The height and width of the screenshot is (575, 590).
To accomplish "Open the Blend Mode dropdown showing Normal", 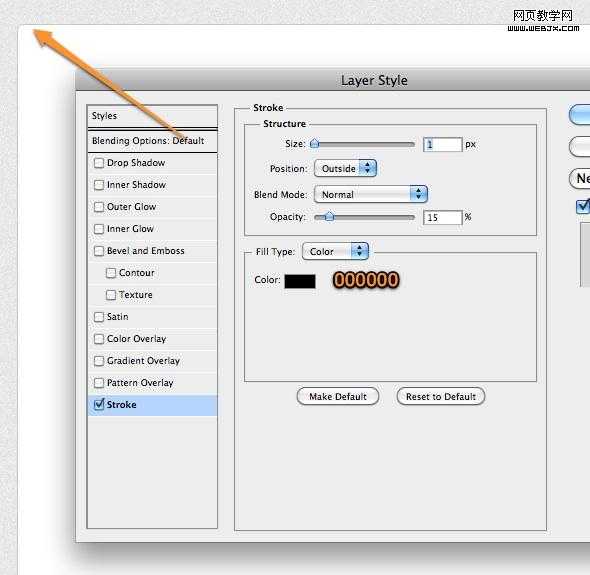I will 371,194.
